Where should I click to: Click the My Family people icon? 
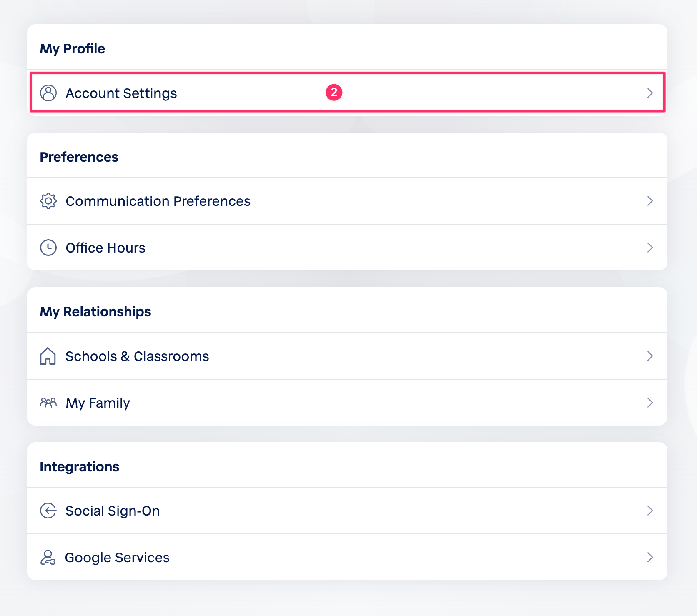point(48,403)
